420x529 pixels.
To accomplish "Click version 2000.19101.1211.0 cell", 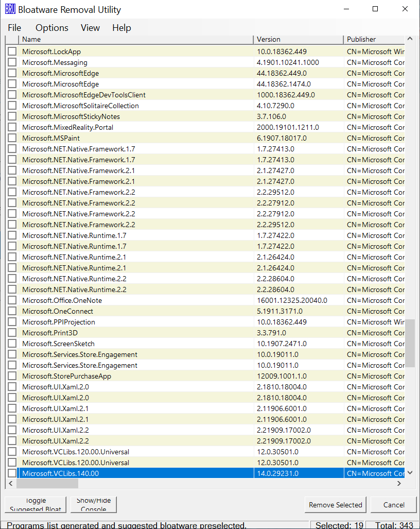I will pyautogui.click(x=288, y=127).
